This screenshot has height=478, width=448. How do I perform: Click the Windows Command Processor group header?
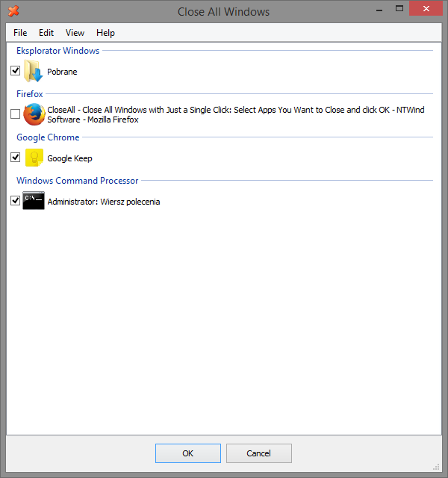(78, 181)
